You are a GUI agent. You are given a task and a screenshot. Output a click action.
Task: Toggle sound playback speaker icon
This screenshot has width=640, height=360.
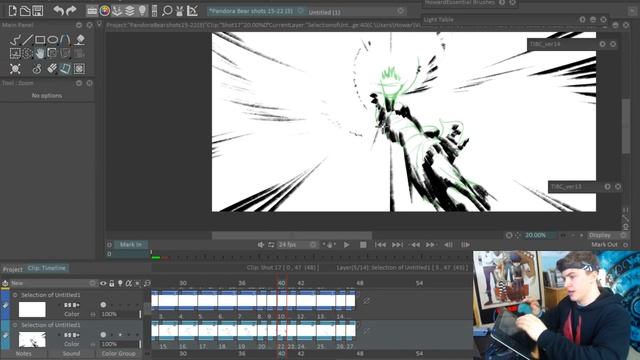261,244
